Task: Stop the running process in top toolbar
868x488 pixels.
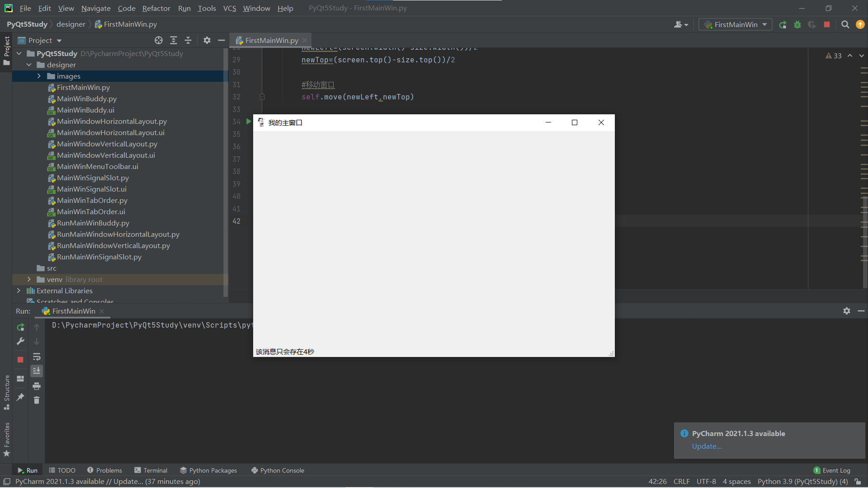Action: 827,25
